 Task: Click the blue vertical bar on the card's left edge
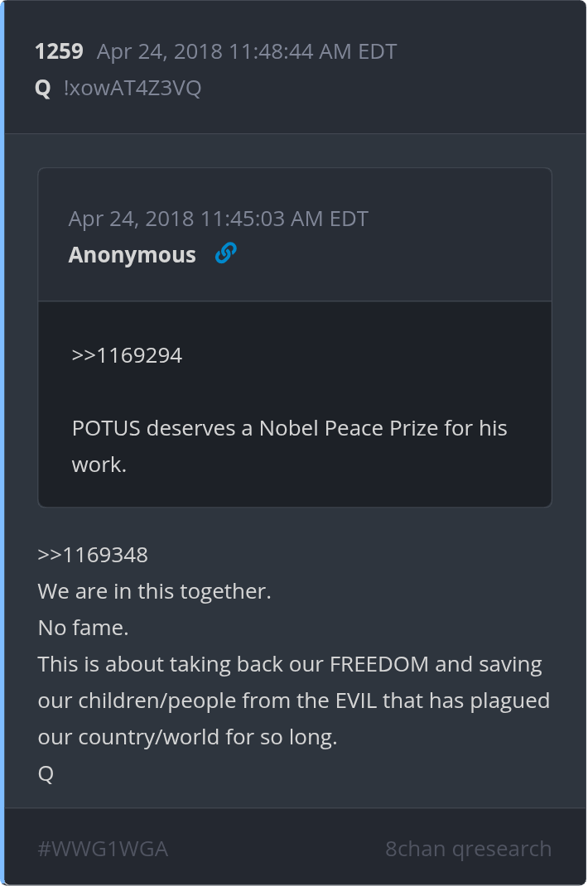click(2, 443)
